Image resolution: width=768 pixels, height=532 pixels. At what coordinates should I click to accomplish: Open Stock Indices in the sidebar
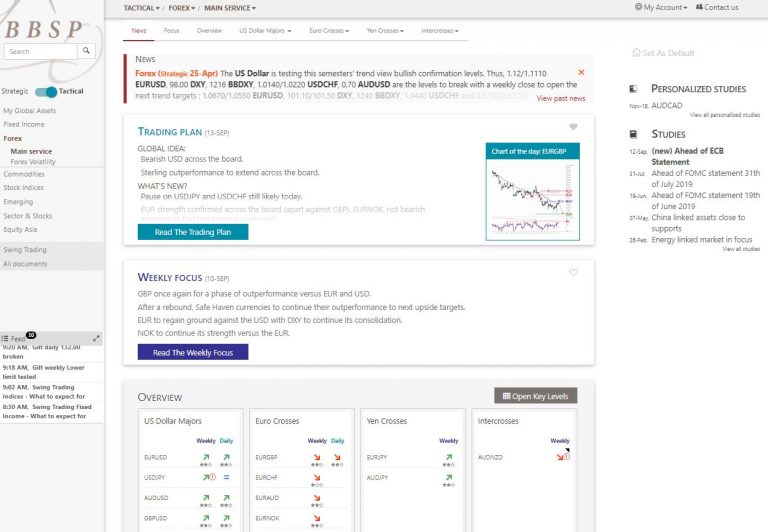24,188
